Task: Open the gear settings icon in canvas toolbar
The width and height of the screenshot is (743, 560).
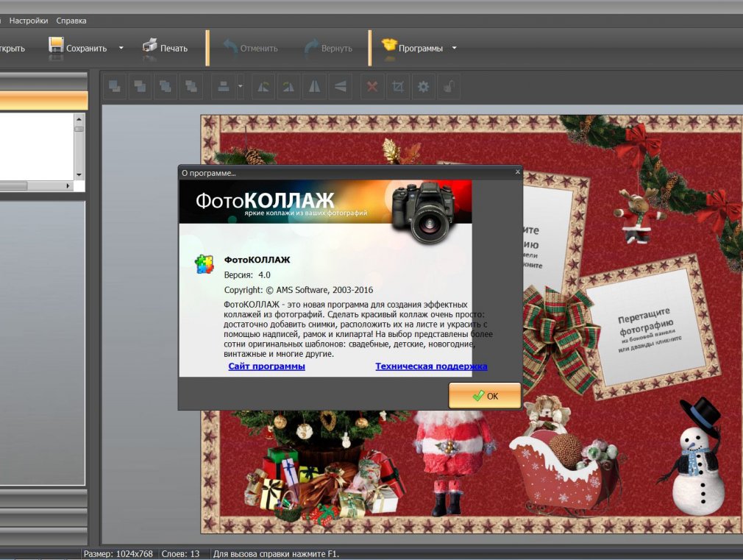Action: click(x=423, y=87)
